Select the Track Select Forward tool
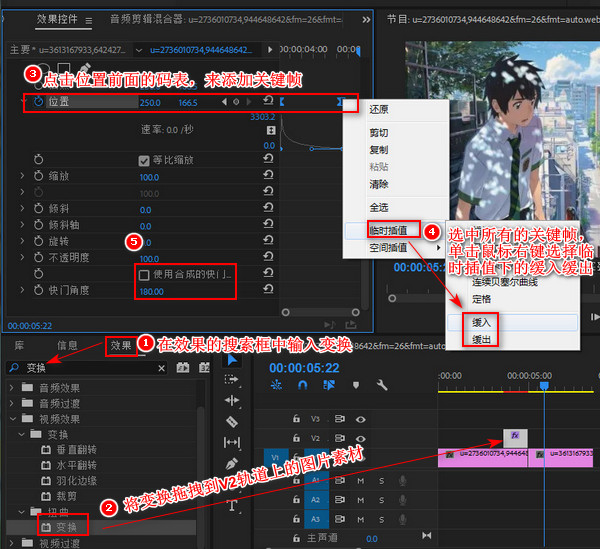 [232, 380]
